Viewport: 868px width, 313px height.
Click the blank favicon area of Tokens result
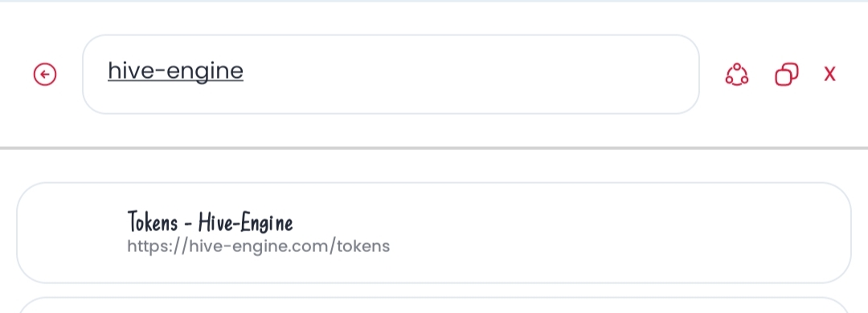[72, 233]
